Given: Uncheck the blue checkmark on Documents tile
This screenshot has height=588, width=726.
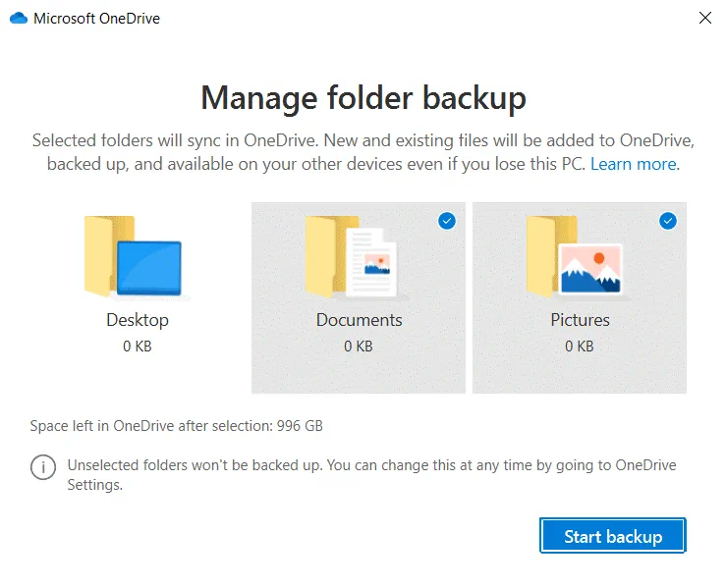Looking at the screenshot, I should pyautogui.click(x=447, y=222).
